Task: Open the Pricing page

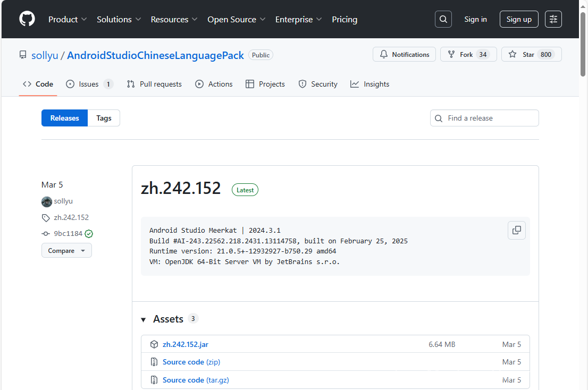Action: coord(345,20)
